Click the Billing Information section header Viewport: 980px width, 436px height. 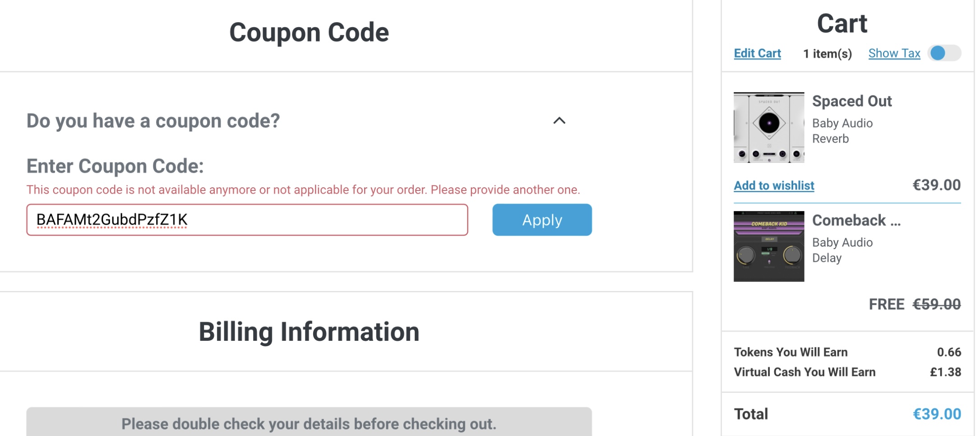(309, 332)
